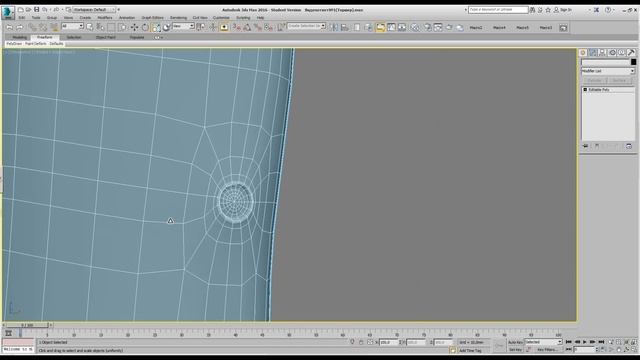Click the X coordinate input field

coord(389,342)
